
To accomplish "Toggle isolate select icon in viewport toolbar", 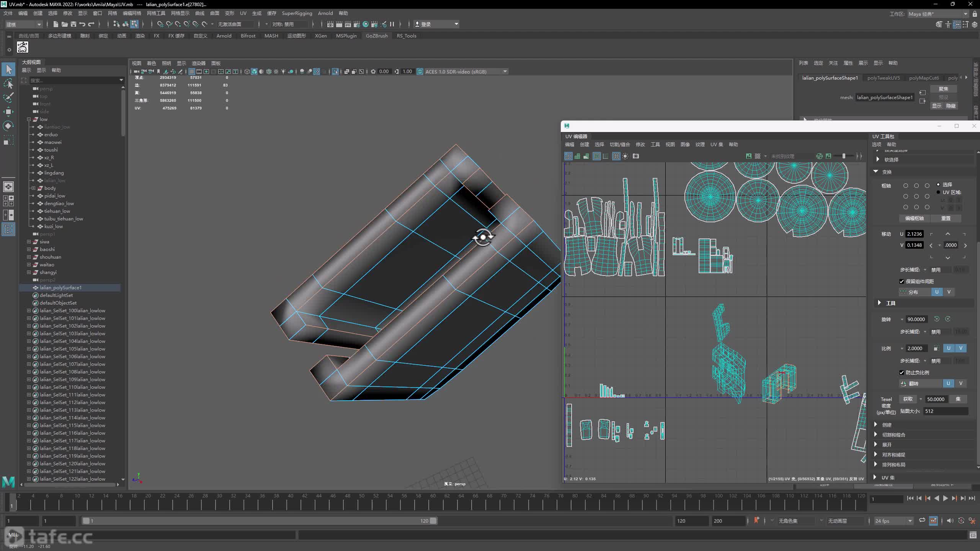I will coord(335,72).
